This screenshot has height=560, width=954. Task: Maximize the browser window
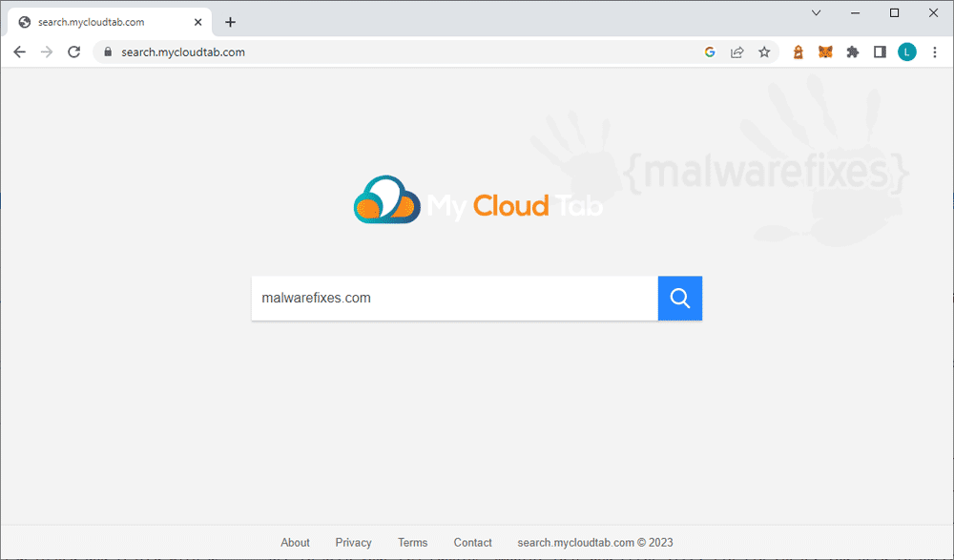[x=895, y=12]
